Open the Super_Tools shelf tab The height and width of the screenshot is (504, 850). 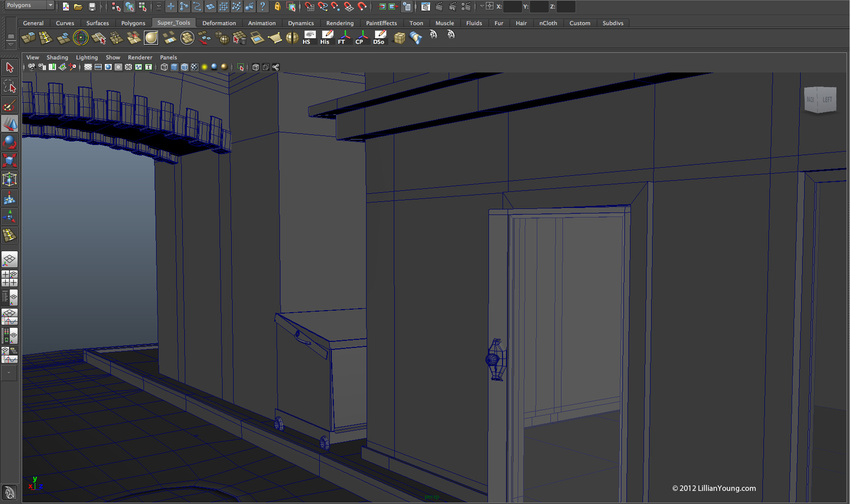[x=173, y=23]
